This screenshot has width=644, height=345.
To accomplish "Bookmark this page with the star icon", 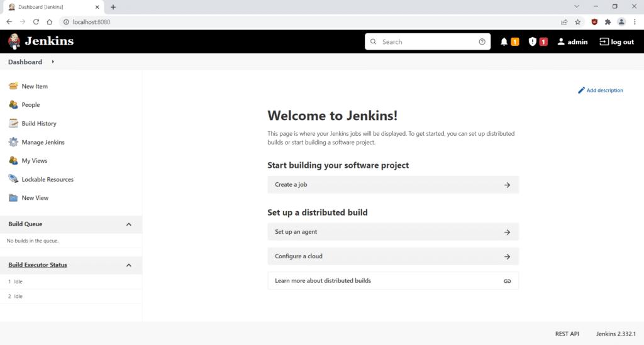I will coord(578,22).
